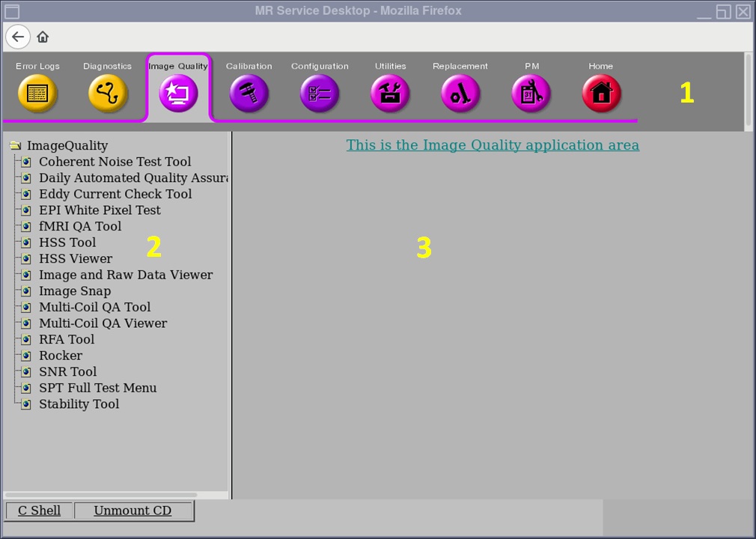Click the PM maintenance icon
The height and width of the screenshot is (539, 756).
tap(531, 94)
